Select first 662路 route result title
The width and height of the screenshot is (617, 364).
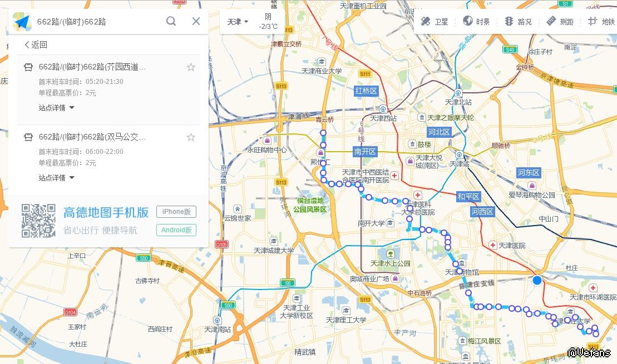click(92, 67)
